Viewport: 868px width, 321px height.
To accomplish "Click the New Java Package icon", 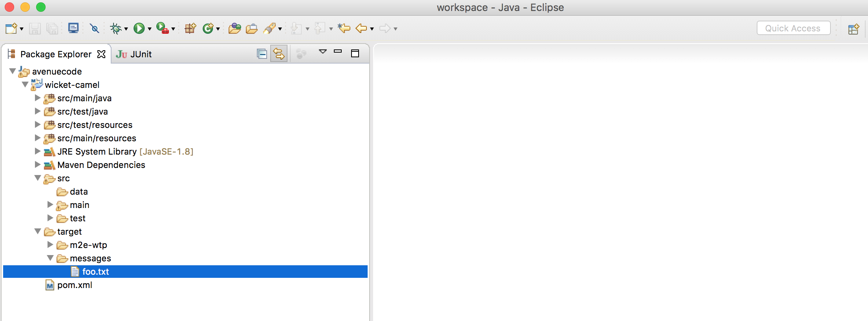I will tap(190, 28).
